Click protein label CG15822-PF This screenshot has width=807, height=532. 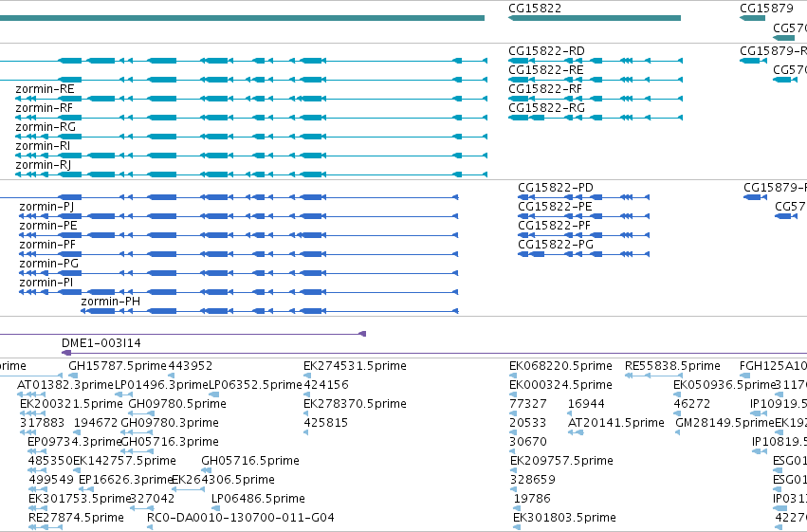click(x=555, y=226)
